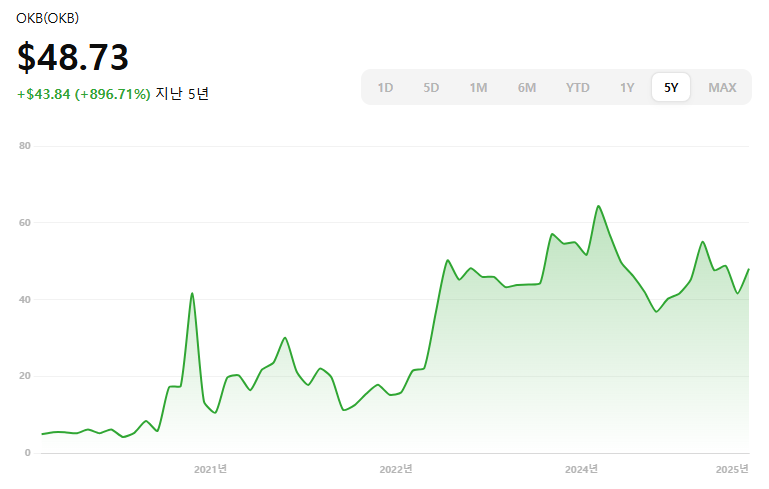Click the 2021년 x-axis label
This screenshot has width=769, height=489.
pos(210,469)
